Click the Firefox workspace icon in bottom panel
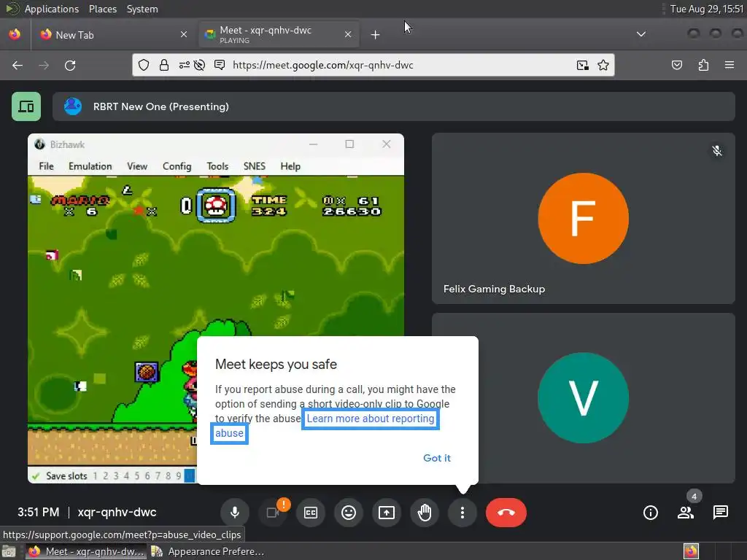This screenshot has height=560, width=747. pyautogui.click(x=691, y=551)
